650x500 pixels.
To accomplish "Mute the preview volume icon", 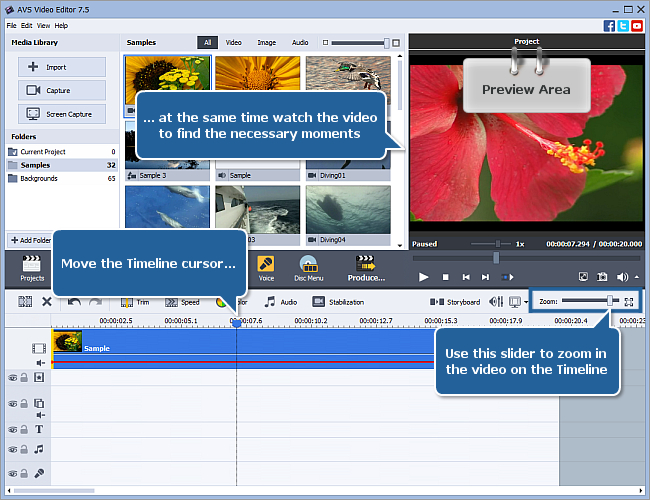I will pos(622,277).
